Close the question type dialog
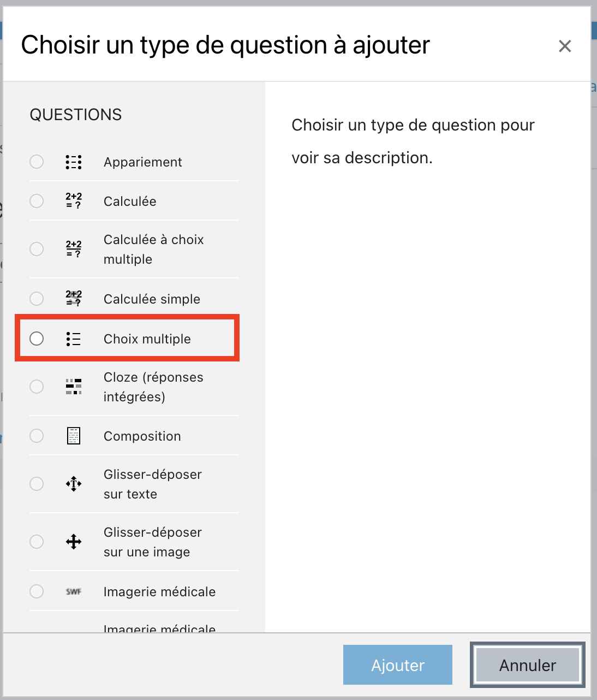This screenshot has height=700, width=597. point(565,46)
